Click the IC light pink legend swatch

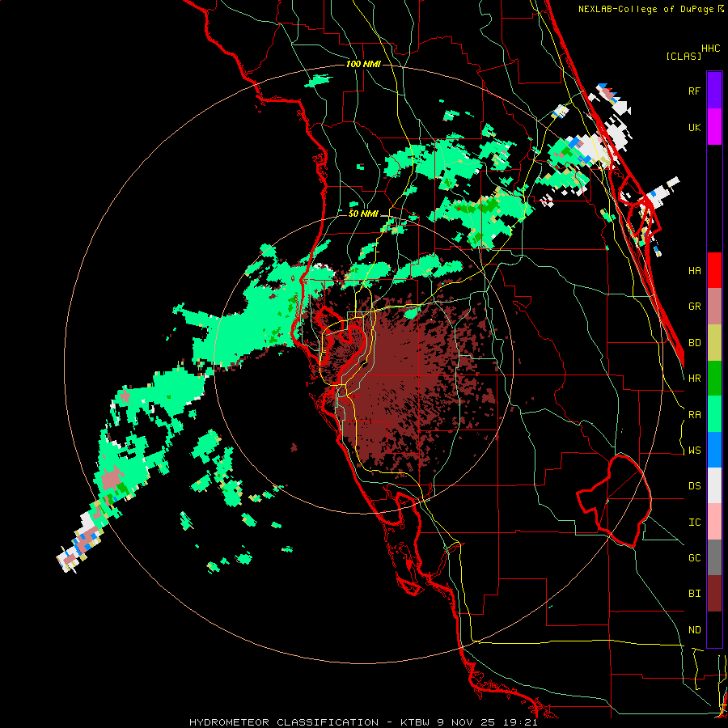(x=714, y=522)
